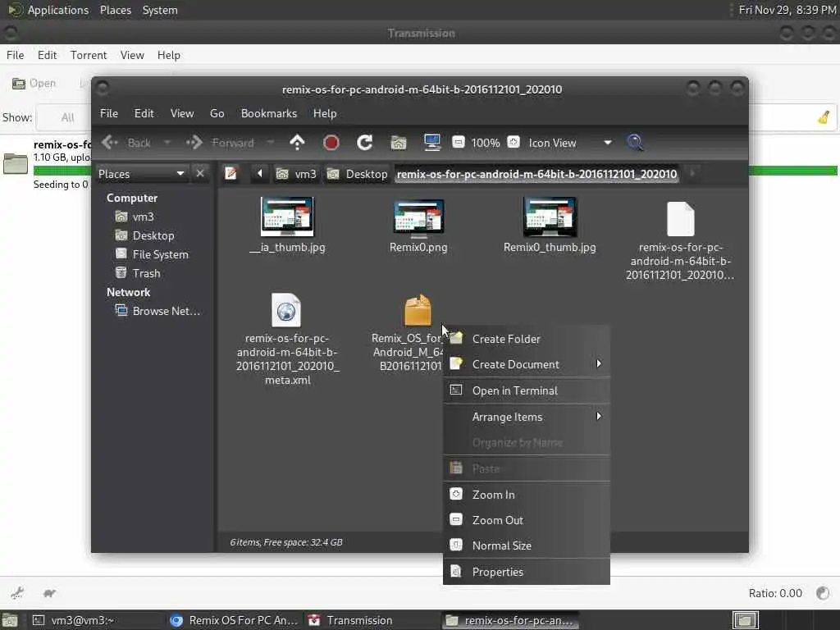Choose Create Folder from context menu
Screen dimensions: 840x630
[x=527, y=339]
